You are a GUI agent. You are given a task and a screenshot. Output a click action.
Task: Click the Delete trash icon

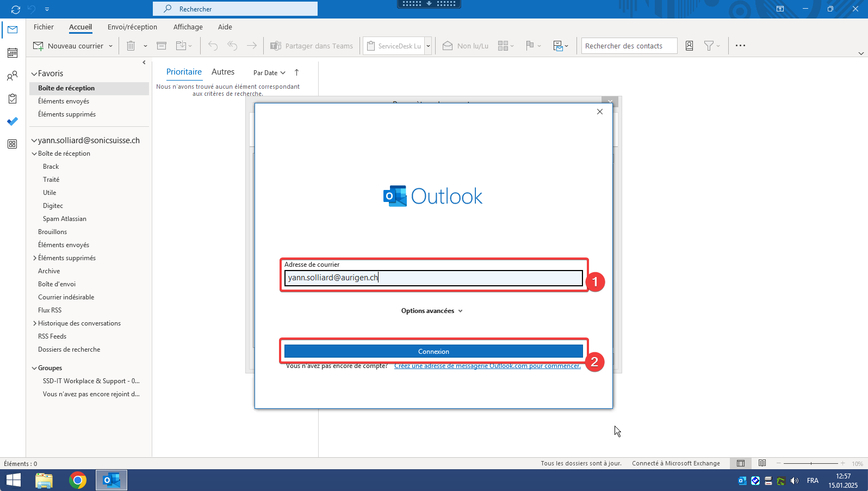131,46
